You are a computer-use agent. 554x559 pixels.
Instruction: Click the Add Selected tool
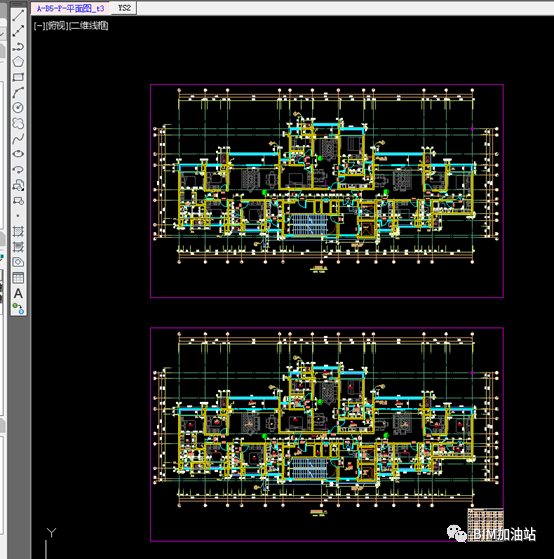pyautogui.click(x=18, y=308)
